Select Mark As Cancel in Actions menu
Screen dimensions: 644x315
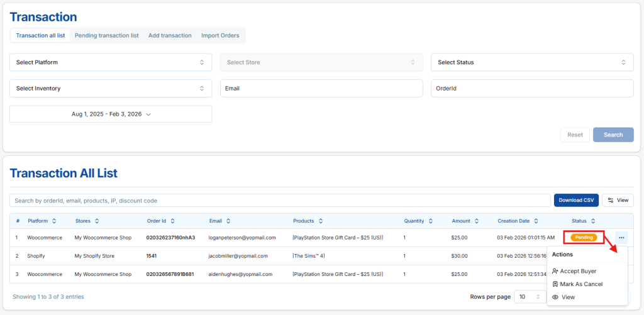(x=580, y=284)
